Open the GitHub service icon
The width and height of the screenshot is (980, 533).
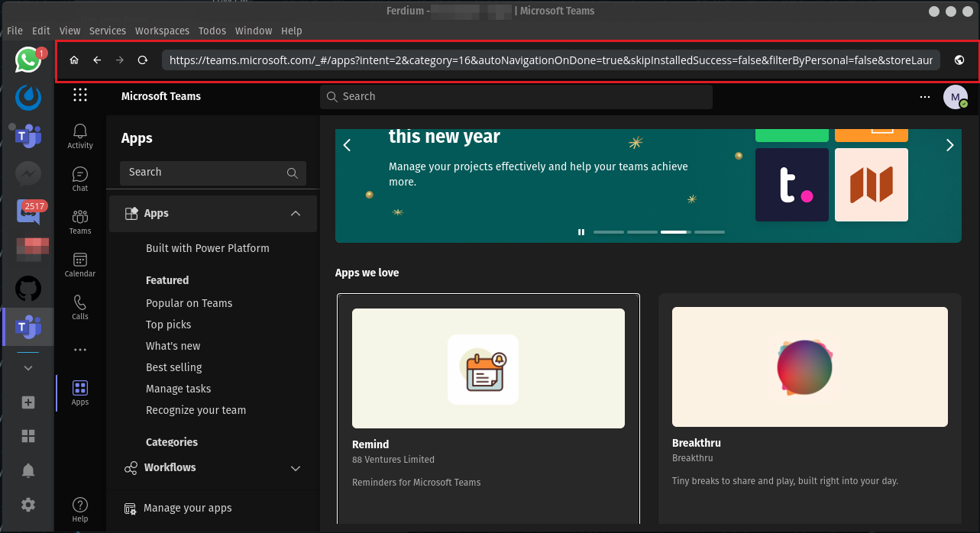tap(28, 289)
